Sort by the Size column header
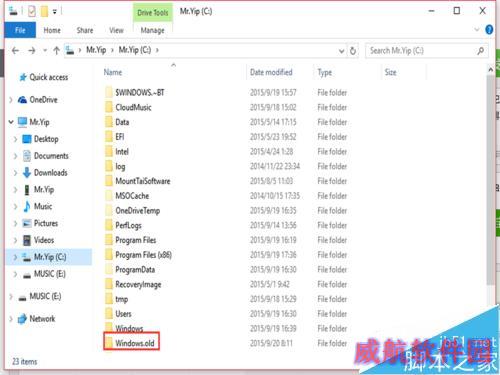The width and height of the screenshot is (500, 375). click(390, 72)
